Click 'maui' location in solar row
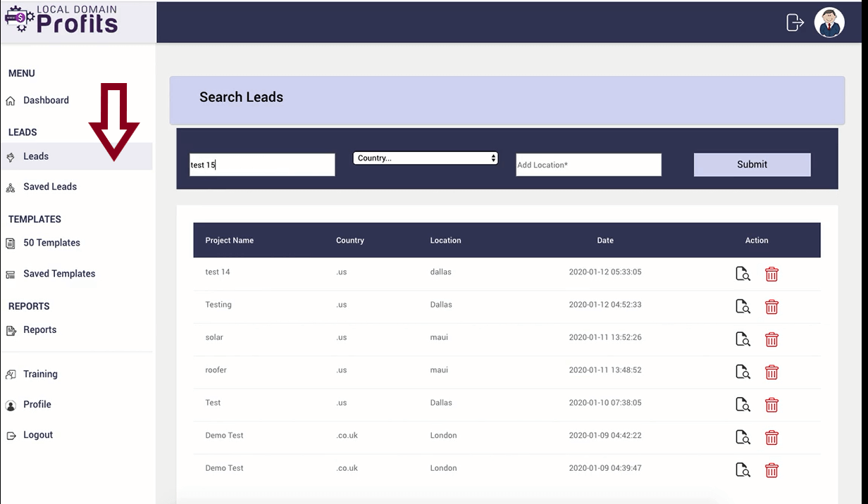This screenshot has height=504, width=868. tap(439, 337)
